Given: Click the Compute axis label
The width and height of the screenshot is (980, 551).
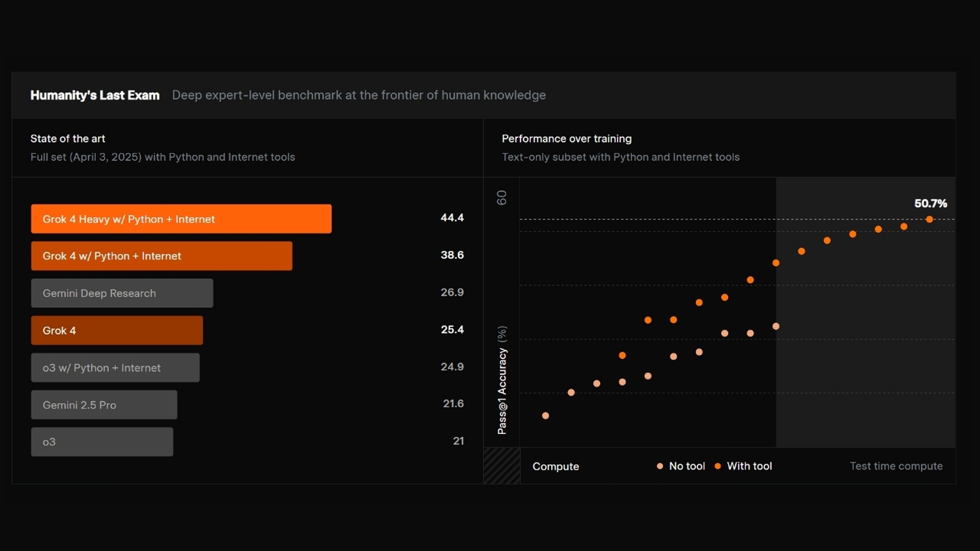Looking at the screenshot, I should click(555, 467).
